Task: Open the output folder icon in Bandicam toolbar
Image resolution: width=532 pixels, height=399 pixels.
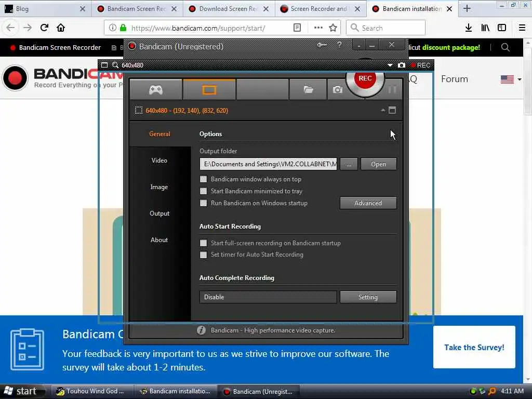Action: (308, 89)
